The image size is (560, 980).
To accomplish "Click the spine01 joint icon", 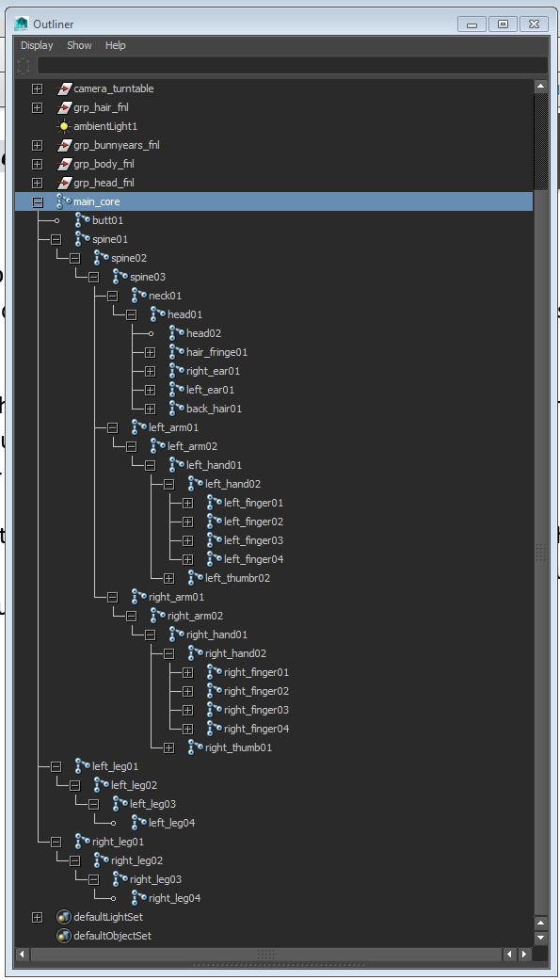I will tap(83, 239).
